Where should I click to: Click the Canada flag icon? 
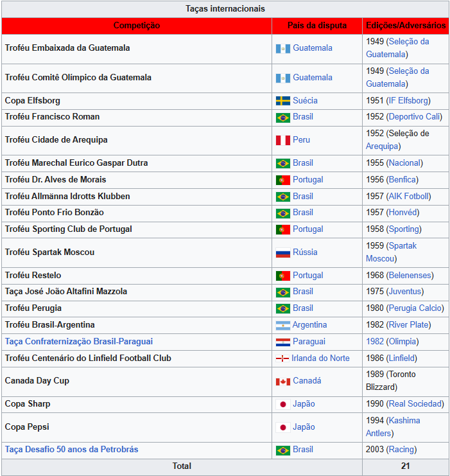coord(283,382)
